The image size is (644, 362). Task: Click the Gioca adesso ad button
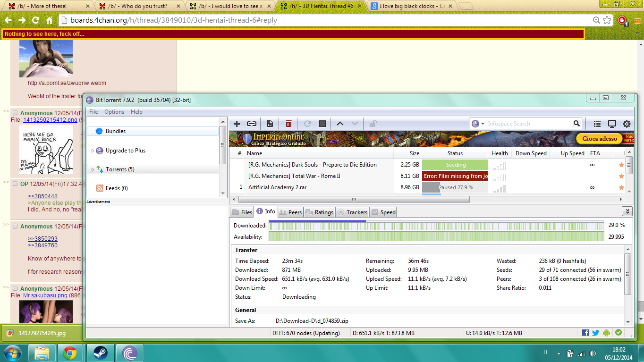click(600, 138)
